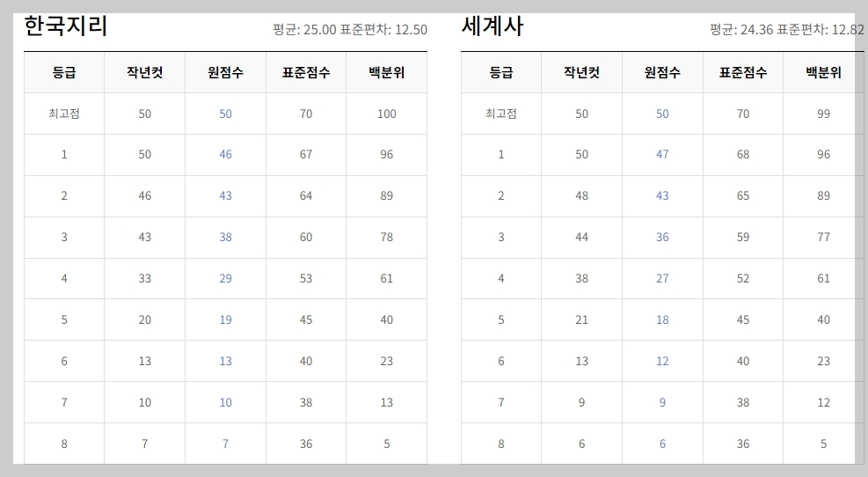Open 세계사 grade 4 원점수 link 27
Image resolution: width=868 pixels, height=477 pixels.
662,279
